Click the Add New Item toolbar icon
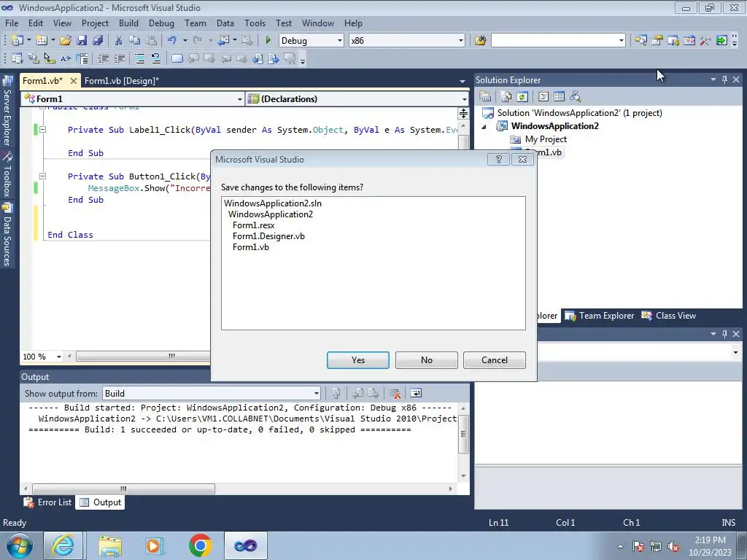Image resolution: width=747 pixels, height=560 pixels. point(42,41)
